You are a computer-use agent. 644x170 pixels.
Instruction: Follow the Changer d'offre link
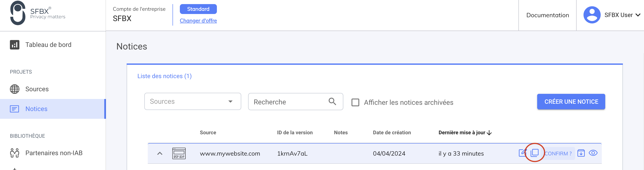(x=198, y=20)
